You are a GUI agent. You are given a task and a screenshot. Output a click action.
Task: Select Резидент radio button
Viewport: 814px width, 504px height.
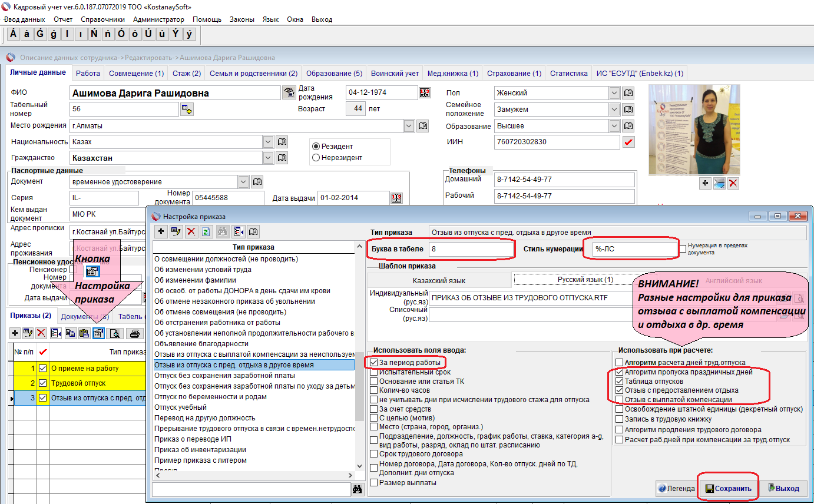tap(316, 146)
